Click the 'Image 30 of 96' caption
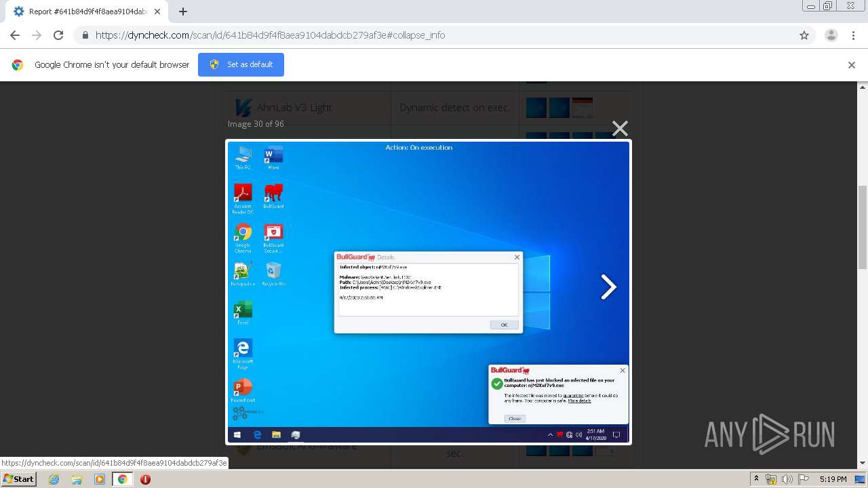868x488 pixels. pyautogui.click(x=256, y=124)
